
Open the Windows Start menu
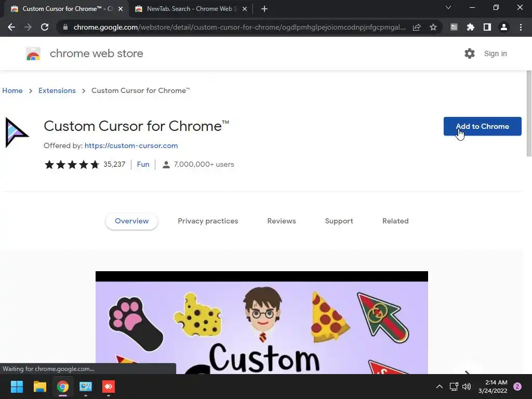[x=17, y=387]
